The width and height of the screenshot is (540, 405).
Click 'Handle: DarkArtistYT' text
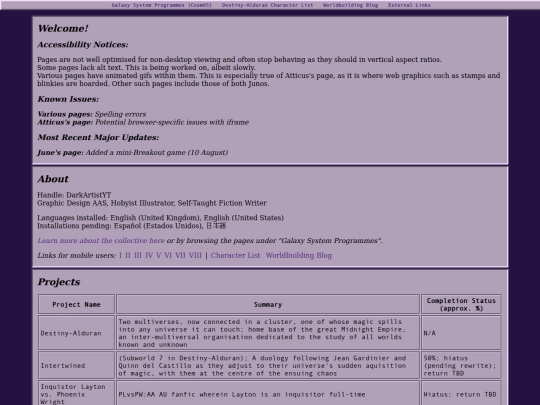[74, 195]
